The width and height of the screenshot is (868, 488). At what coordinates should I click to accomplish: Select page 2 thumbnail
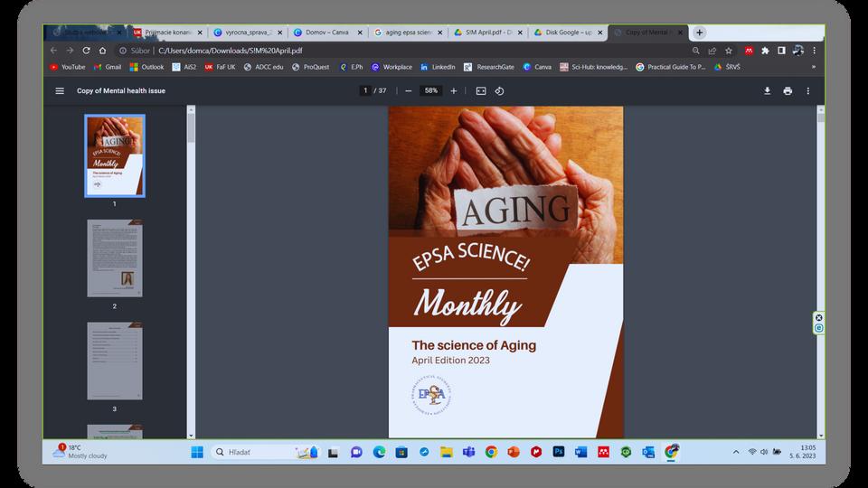(x=115, y=258)
